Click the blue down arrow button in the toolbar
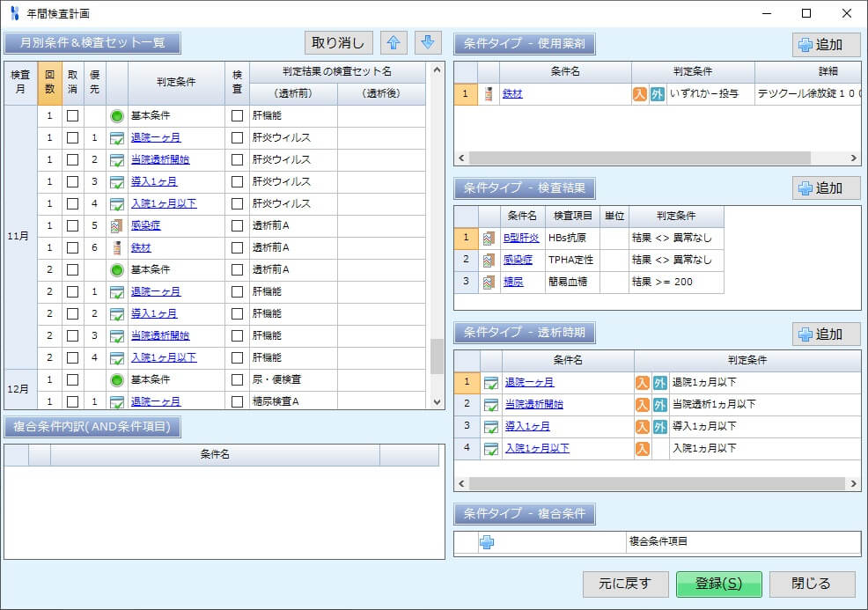 pyautogui.click(x=428, y=41)
